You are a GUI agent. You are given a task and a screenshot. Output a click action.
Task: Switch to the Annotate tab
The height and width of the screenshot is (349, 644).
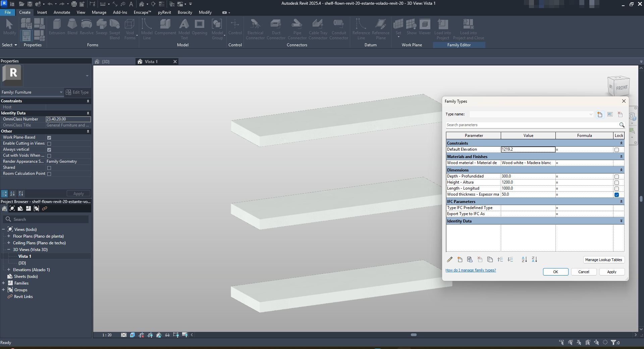[62, 12]
